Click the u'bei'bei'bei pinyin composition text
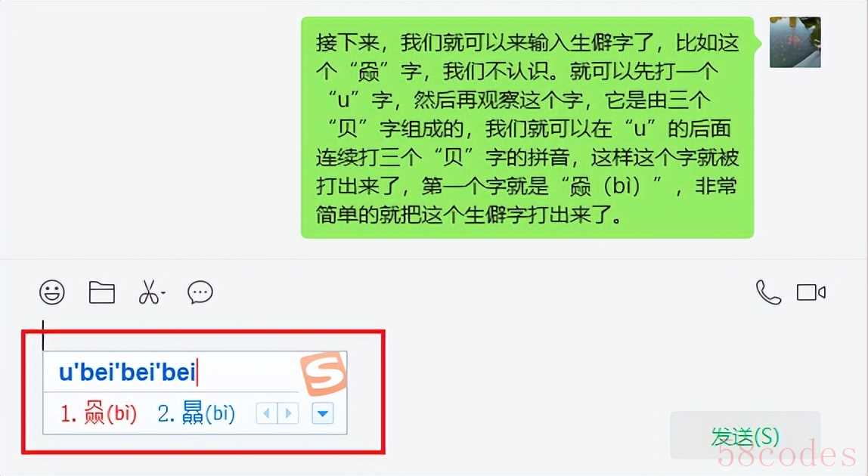Image resolution: width=868 pixels, height=476 pixels. [x=127, y=372]
